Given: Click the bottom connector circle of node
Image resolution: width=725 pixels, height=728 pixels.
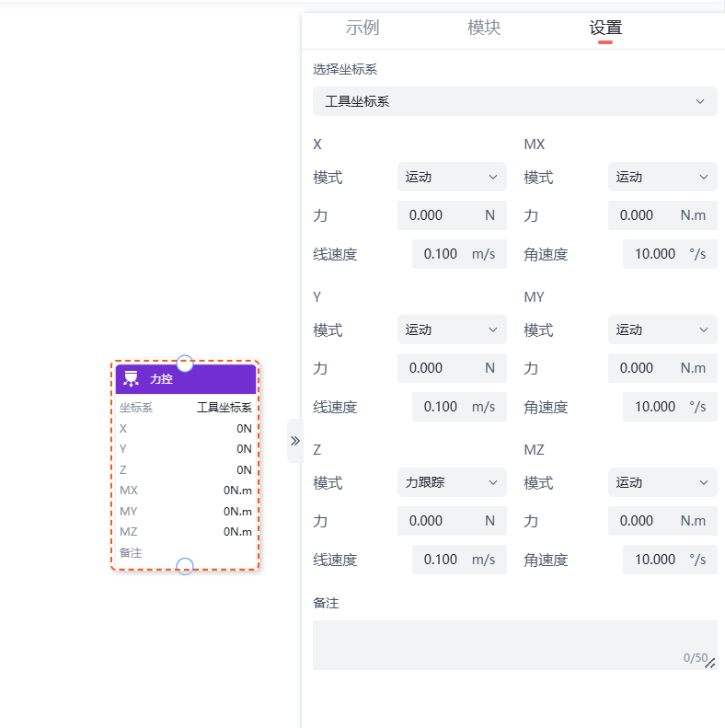Looking at the screenshot, I should click(185, 566).
